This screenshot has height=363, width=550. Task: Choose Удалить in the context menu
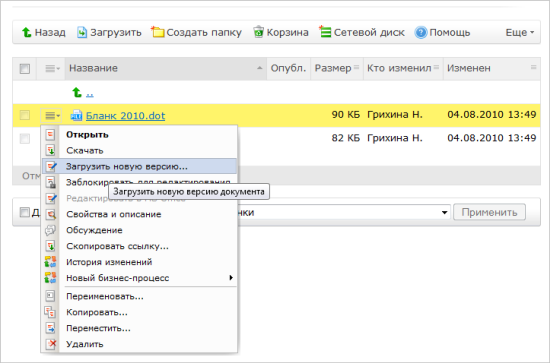click(x=139, y=344)
